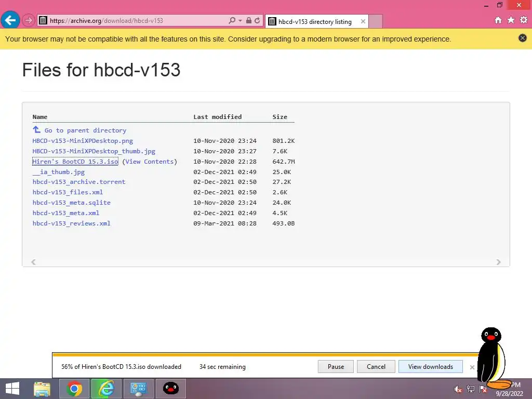Click the 34 sec remaining status text
Image resolution: width=532 pixels, height=399 pixels.
[x=222, y=367]
